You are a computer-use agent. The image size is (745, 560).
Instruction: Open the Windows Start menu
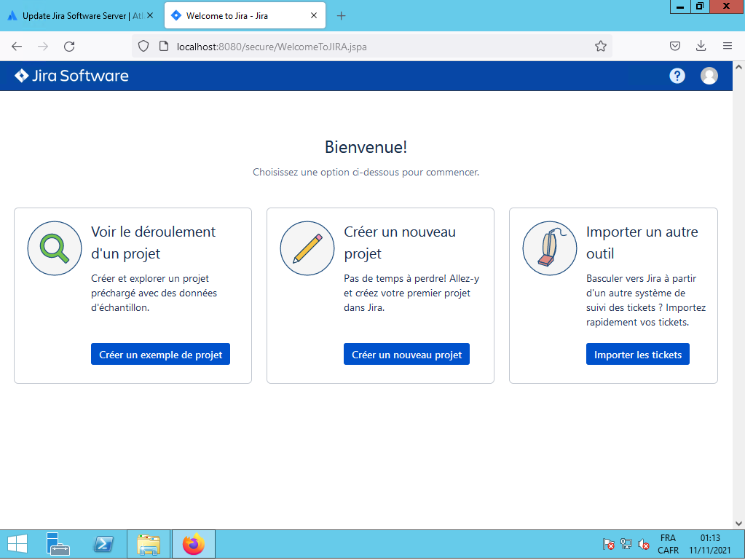click(17, 545)
